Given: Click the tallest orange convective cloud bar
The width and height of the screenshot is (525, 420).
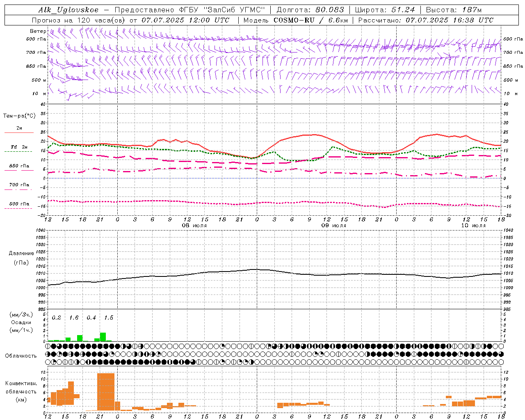Looking at the screenshot, I should point(106,392).
